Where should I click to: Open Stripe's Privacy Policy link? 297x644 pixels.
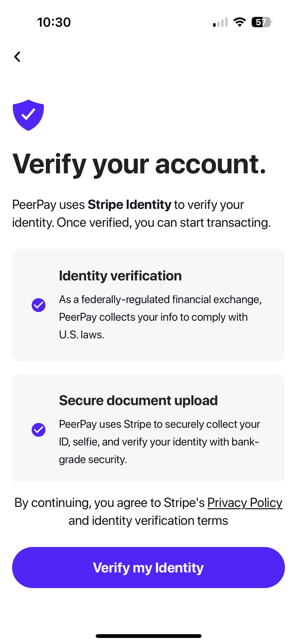[245, 502]
